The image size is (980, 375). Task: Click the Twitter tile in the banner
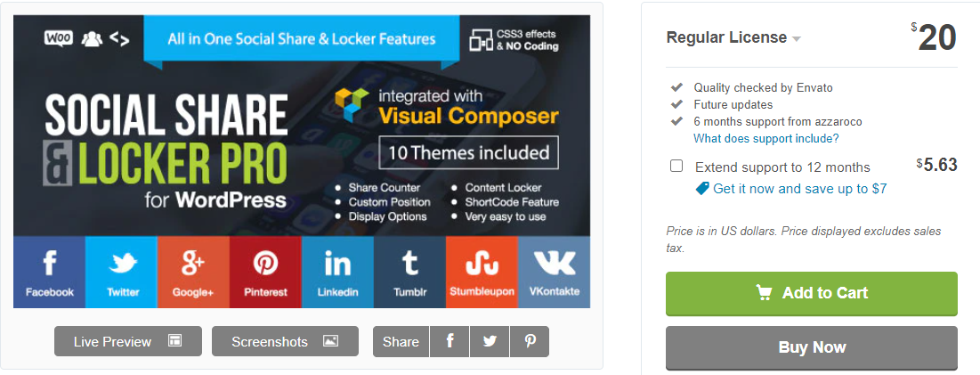[x=121, y=272]
